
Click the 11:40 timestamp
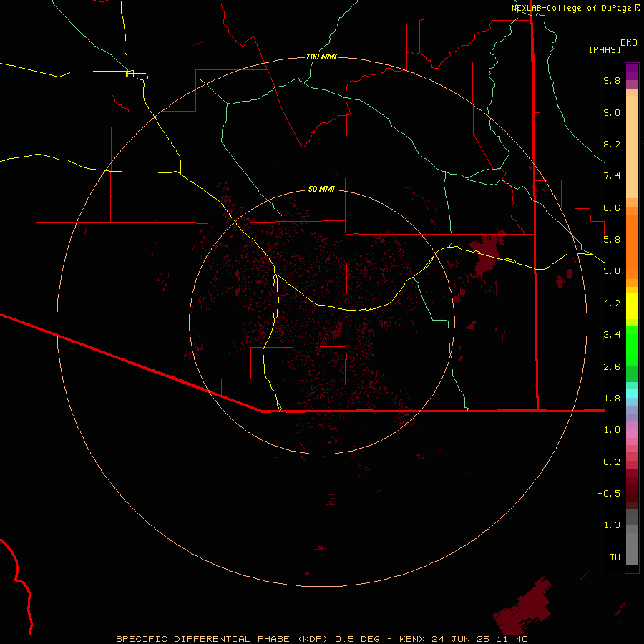(512, 639)
